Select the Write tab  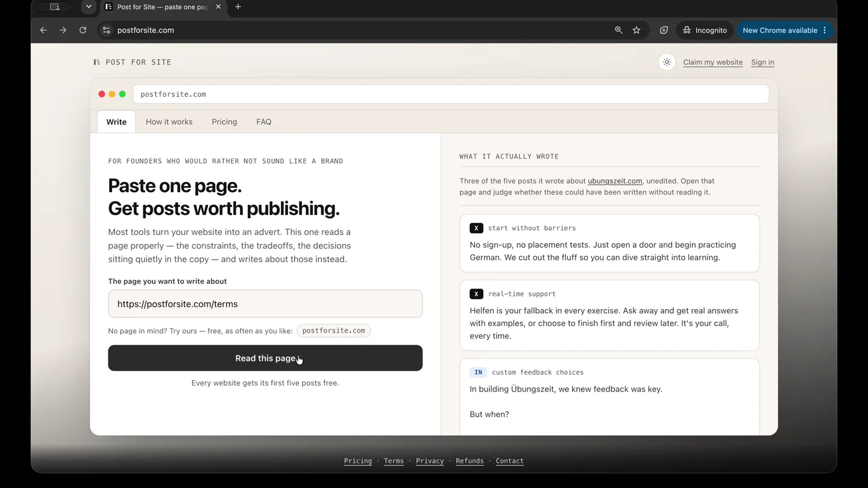116,122
